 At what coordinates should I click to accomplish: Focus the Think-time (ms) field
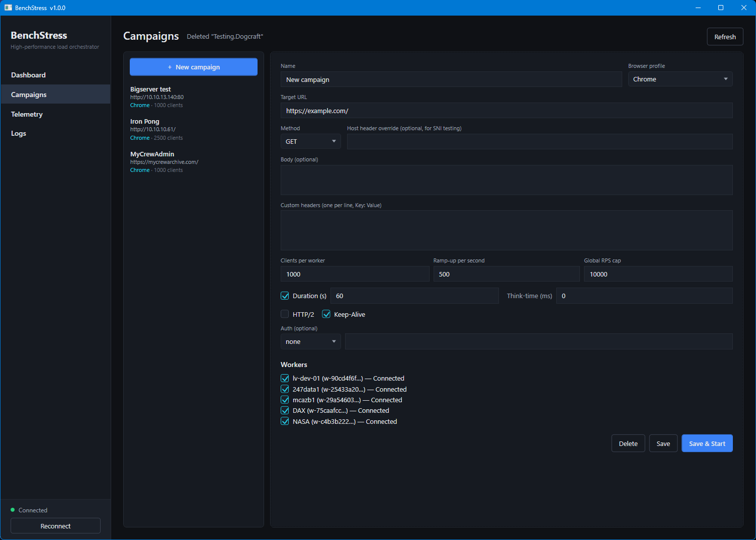(x=644, y=296)
